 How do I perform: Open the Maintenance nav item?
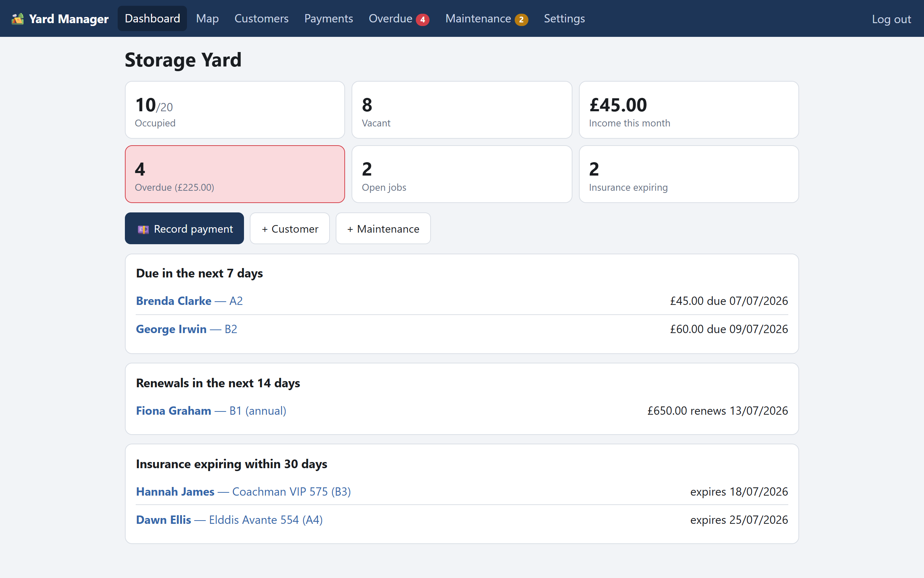(487, 18)
